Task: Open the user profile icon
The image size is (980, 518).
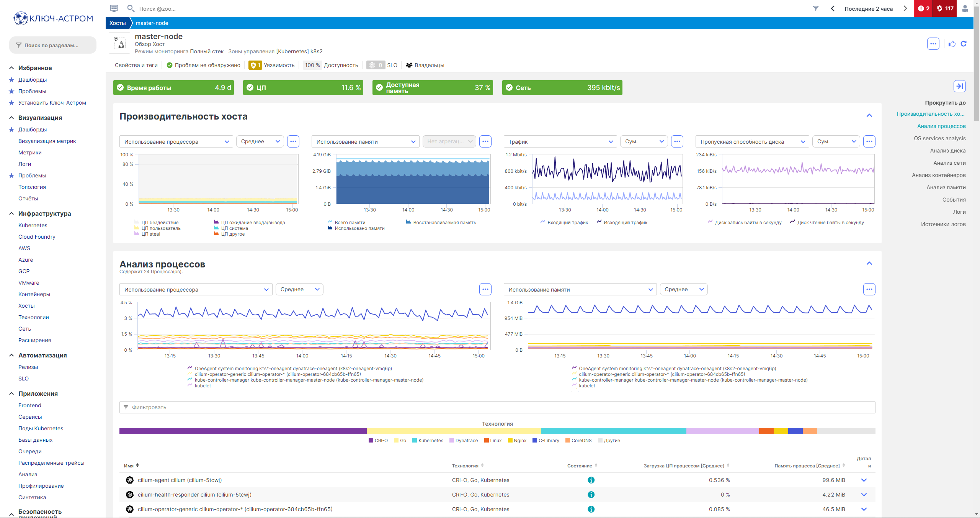Action: 965,8
